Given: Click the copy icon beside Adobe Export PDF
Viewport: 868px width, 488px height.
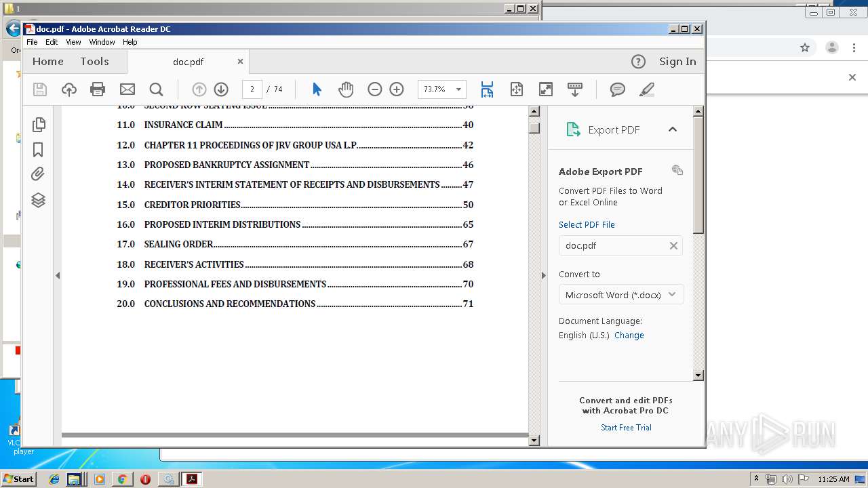Looking at the screenshot, I should 677,170.
